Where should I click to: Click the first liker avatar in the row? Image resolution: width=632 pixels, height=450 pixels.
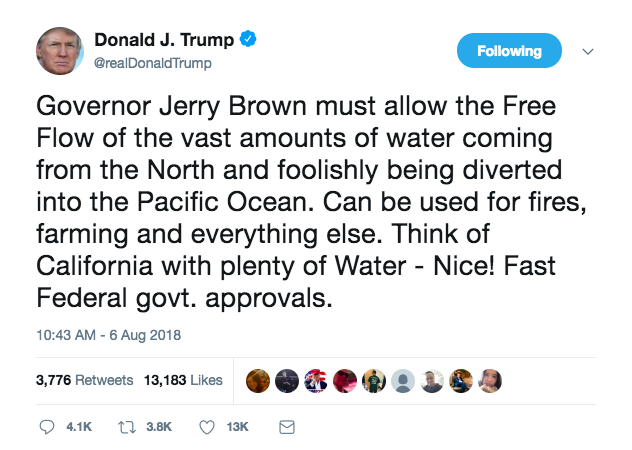pos(259,380)
